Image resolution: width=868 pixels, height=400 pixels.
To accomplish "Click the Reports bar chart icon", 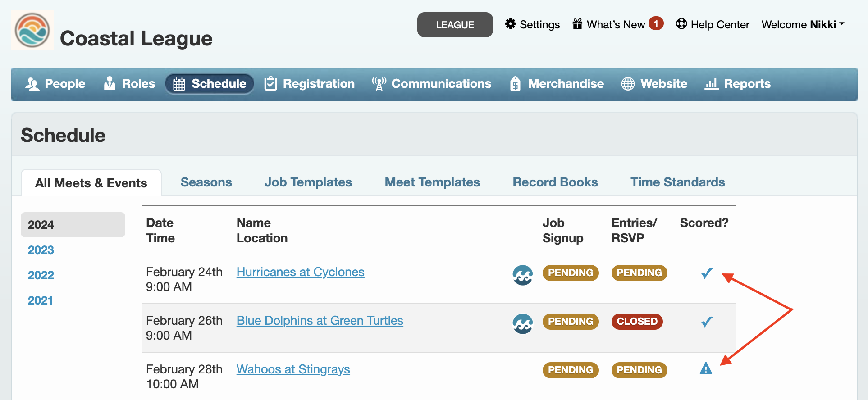I will tap(711, 84).
